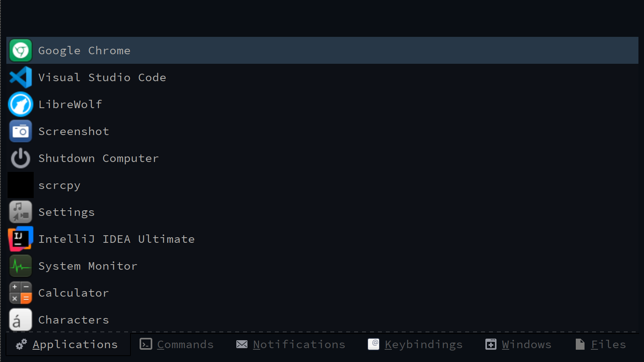
Task: Click the LibreWolf browser icon
Action: click(21, 104)
